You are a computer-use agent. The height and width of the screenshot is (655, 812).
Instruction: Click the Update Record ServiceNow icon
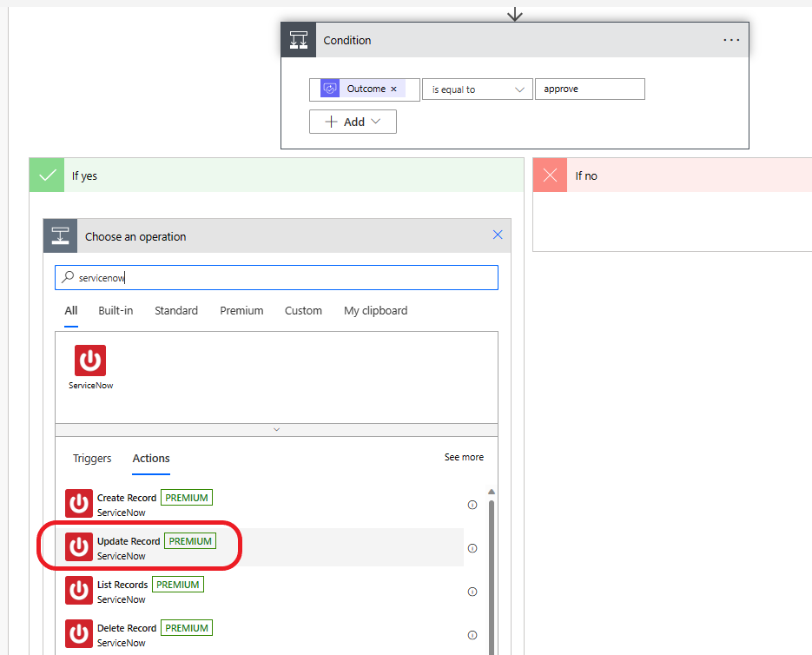click(x=79, y=546)
